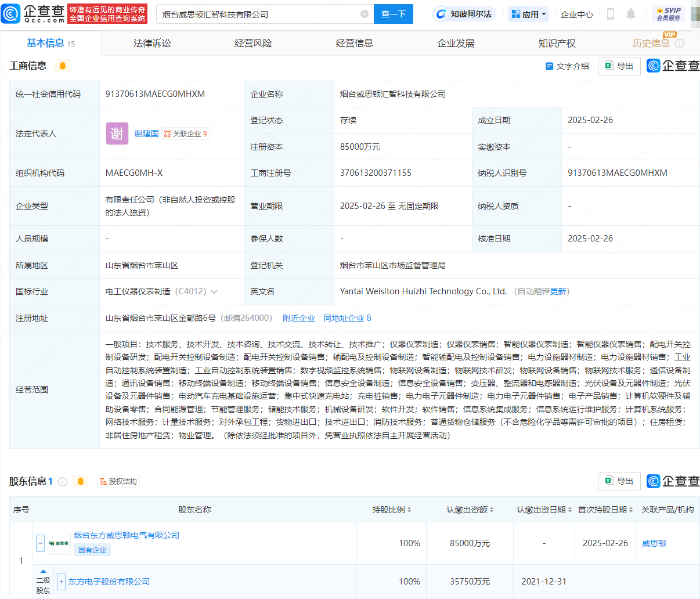Expand 东方电子股份有限公司 plus toggle
Screen dimensions: 700x599
click(62, 582)
